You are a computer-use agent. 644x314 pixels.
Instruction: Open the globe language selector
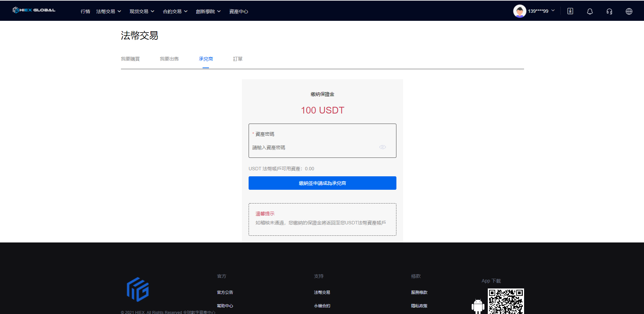point(629,11)
